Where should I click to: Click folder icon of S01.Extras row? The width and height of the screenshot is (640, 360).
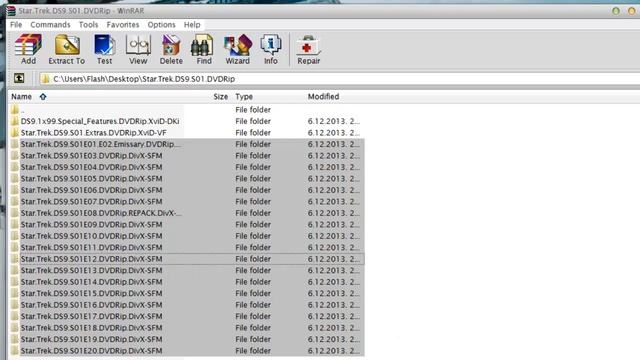pyautogui.click(x=15, y=133)
